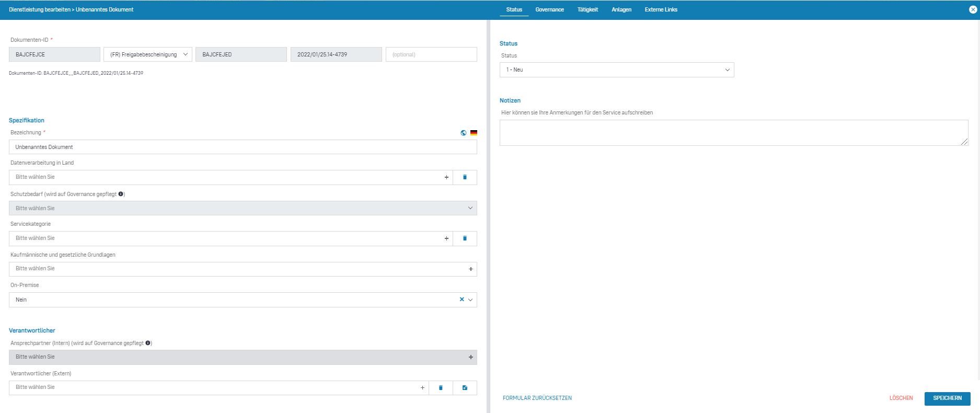
Task: Click the LÖSCHEN button
Action: coord(901,398)
